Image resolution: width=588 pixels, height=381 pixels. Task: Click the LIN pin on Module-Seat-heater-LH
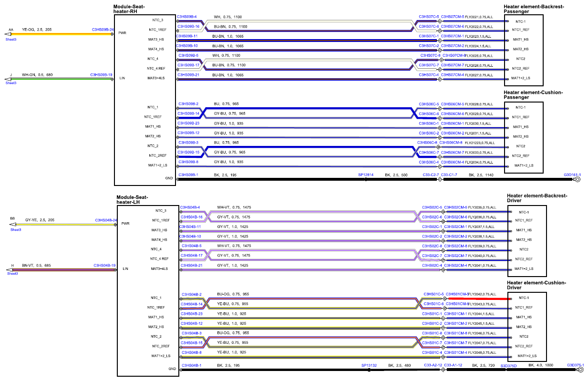125,269
